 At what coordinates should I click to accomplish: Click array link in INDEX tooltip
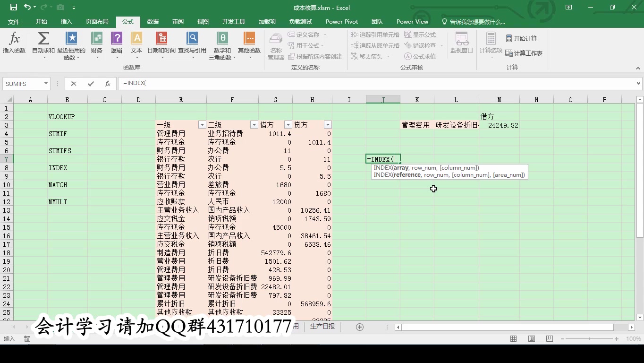[x=401, y=168]
